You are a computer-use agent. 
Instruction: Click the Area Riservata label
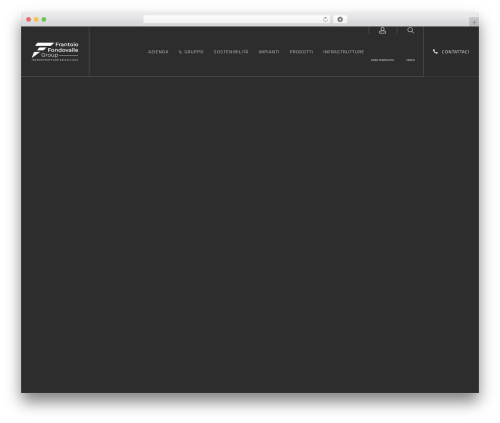(x=382, y=60)
